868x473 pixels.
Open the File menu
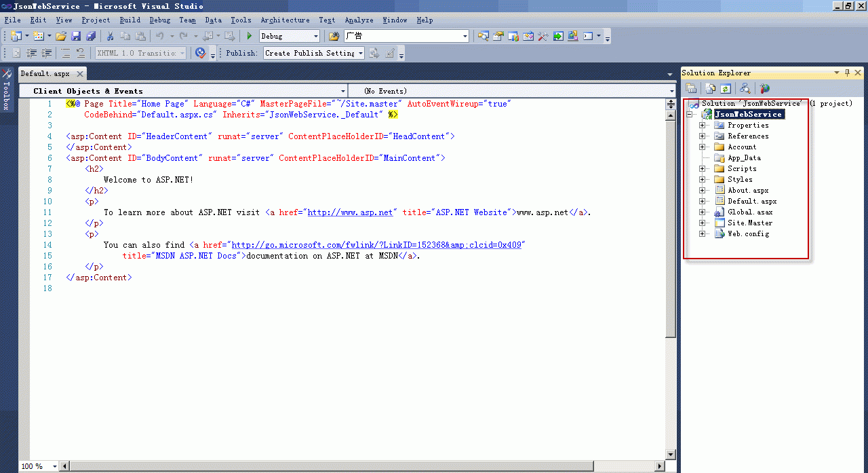coord(12,20)
